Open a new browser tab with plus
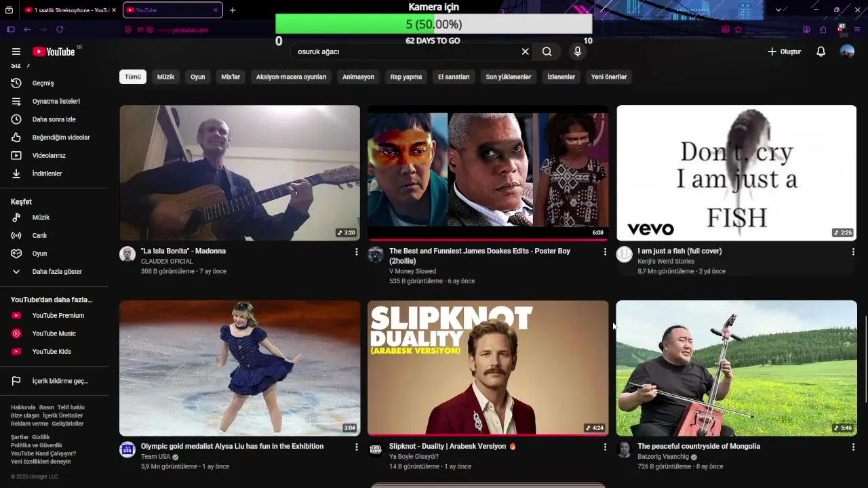This screenshot has height=488, width=868. tap(233, 10)
